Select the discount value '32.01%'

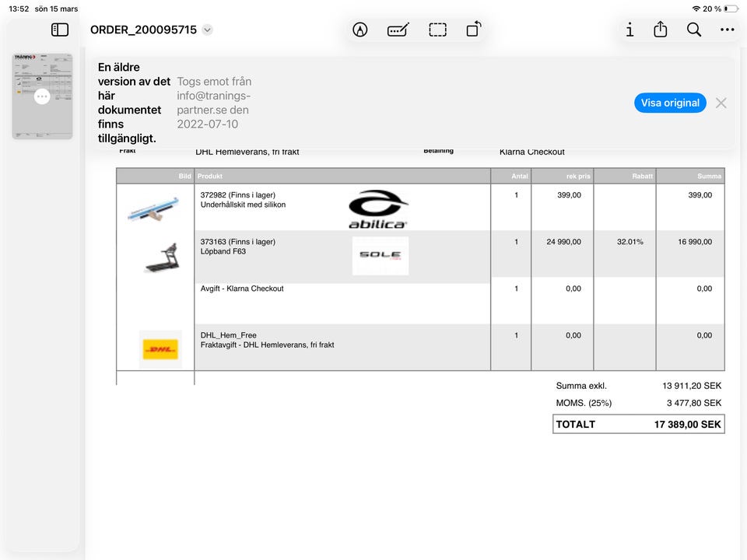tap(630, 242)
